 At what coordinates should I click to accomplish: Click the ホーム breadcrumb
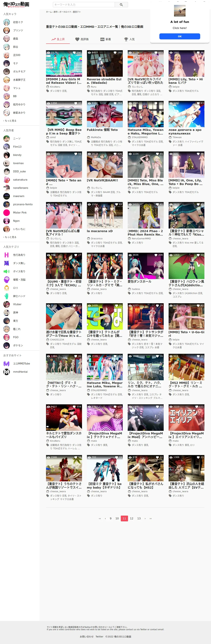49,12
